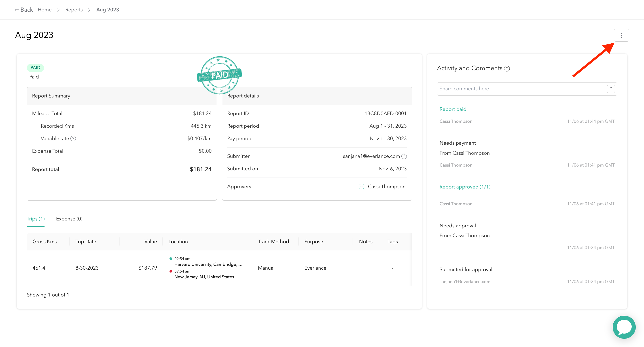Select the Trips (1) tab
This screenshot has width=644, height=347.
pyautogui.click(x=36, y=219)
